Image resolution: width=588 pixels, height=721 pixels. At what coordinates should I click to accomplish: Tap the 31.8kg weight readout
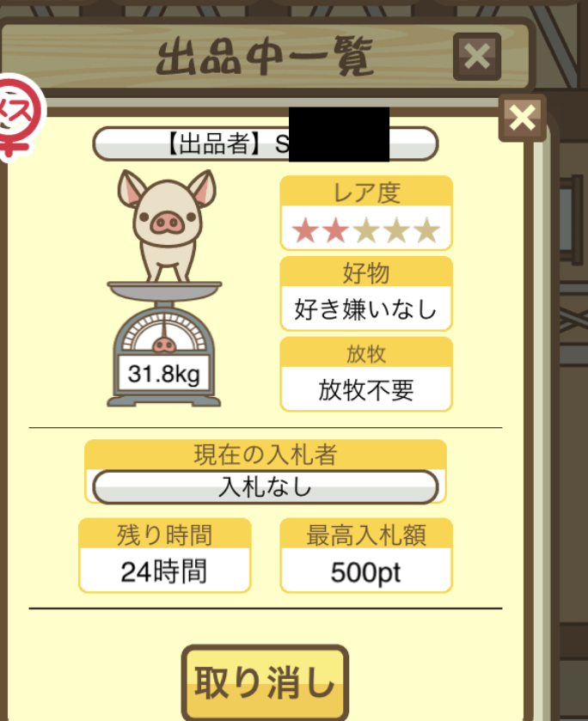point(164,374)
